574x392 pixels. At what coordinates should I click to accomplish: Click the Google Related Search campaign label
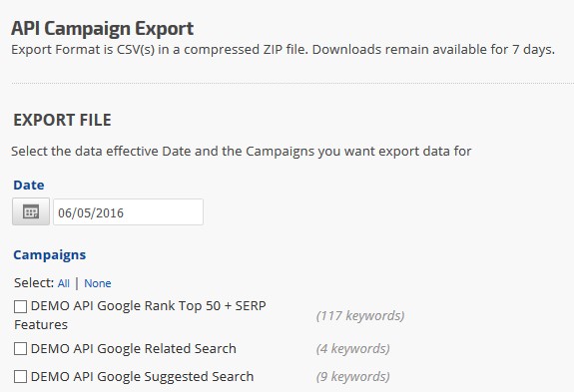pyautogui.click(x=133, y=349)
